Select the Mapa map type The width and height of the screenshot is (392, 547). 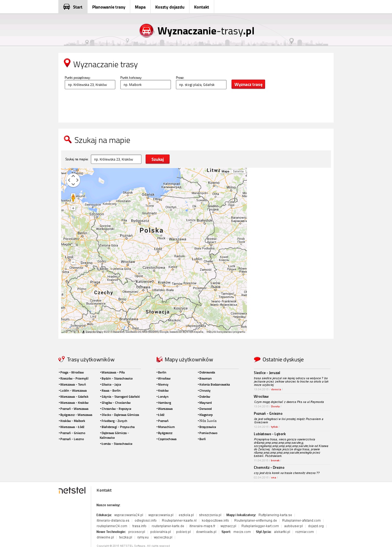(225, 171)
